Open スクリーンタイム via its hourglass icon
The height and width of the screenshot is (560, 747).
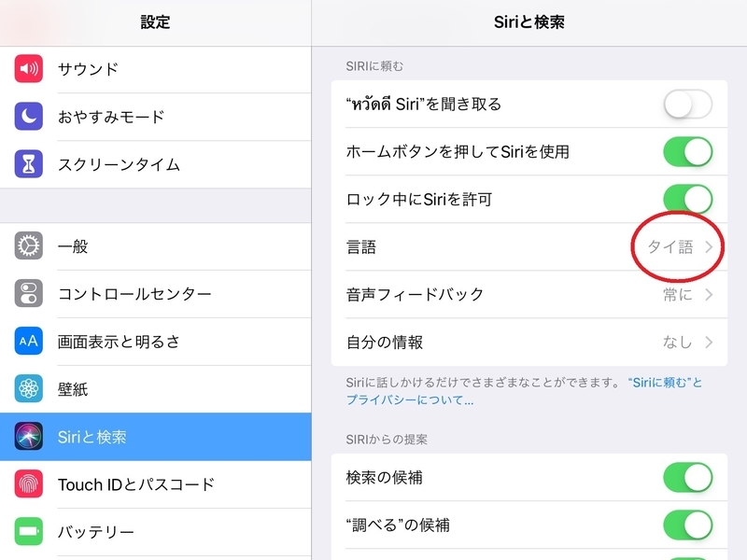pyautogui.click(x=27, y=165)
